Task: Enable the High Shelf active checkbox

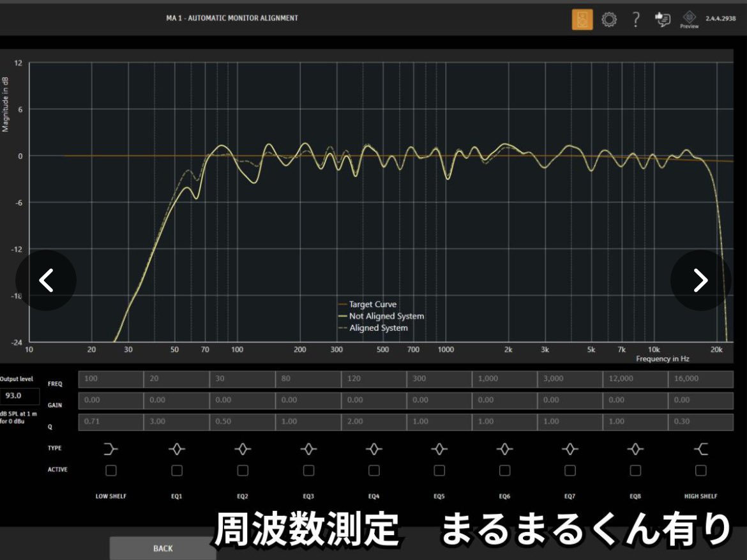Action: click(701, 471)
